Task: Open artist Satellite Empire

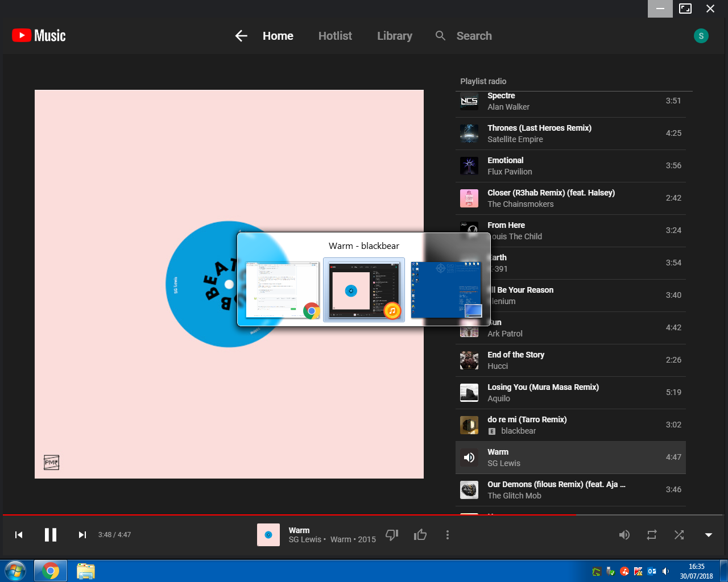Action: coord(515,139)
